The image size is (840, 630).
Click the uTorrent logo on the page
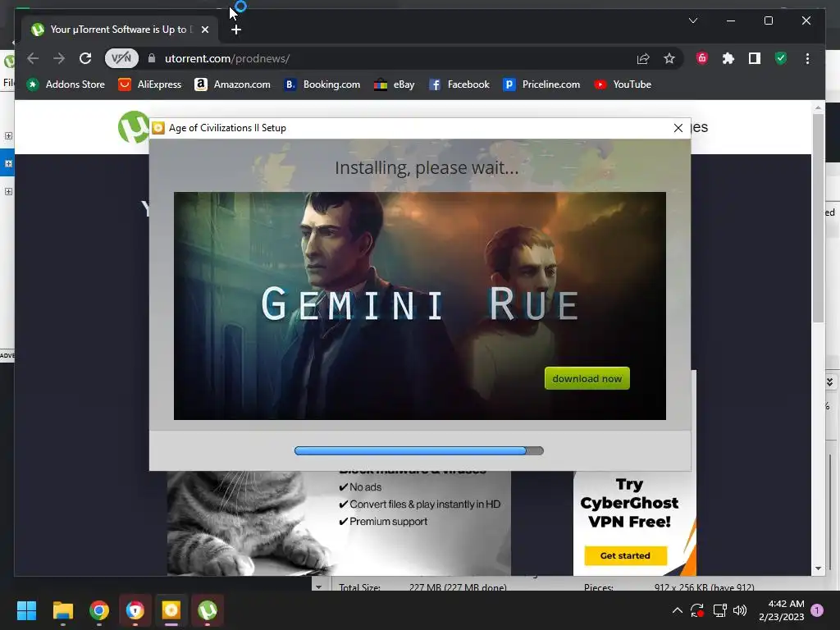tap(133, 127)
